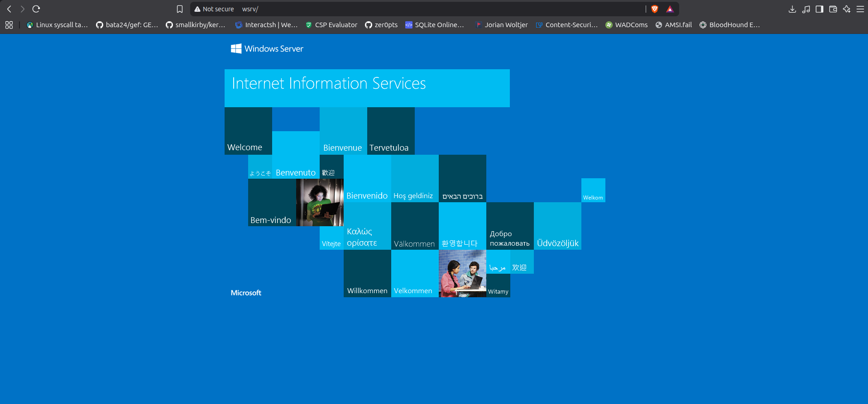Image resolution: width=868 pixels, height=404 pixels.
Task: Open the BloodHound E… bookmark
Action: click(x=729, y=25)
